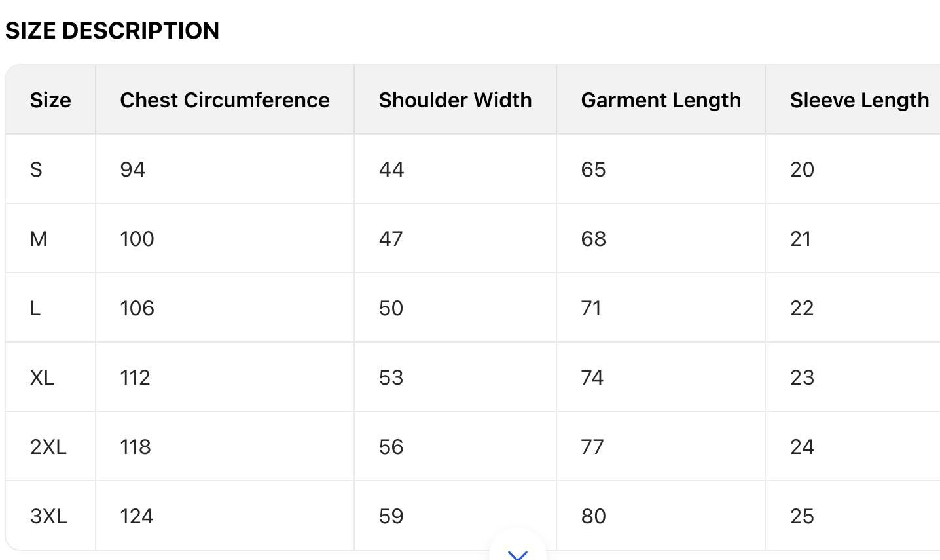Screen dimensions: 940x560
Task: Click the SIZE DESCRIPTION heading
Action: tap(112, 31)
